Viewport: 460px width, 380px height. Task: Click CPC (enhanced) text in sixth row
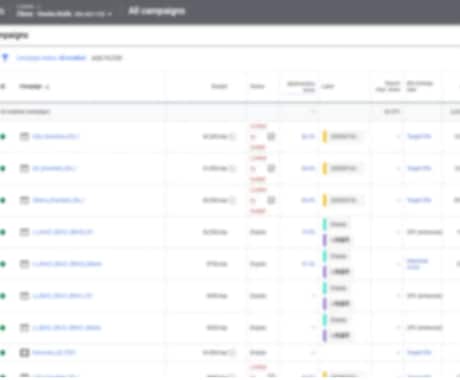pyautogui.click(x=425, y=296)
